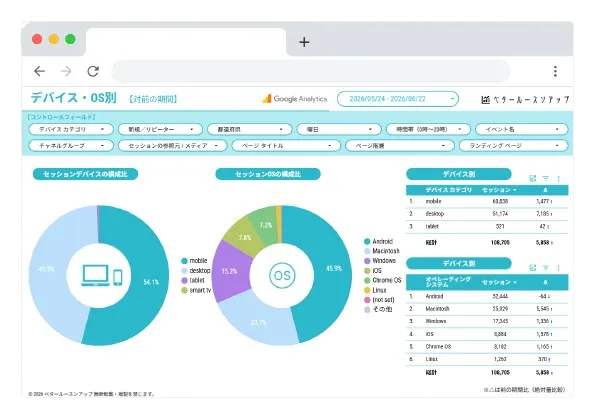Go back with the browser back arrow
Viewport: 595px width, 419px height.
click(39, 71)
